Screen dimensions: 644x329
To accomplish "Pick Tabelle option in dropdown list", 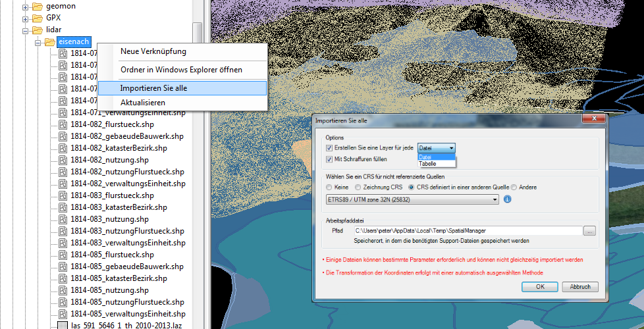I will tap(437, 164).
